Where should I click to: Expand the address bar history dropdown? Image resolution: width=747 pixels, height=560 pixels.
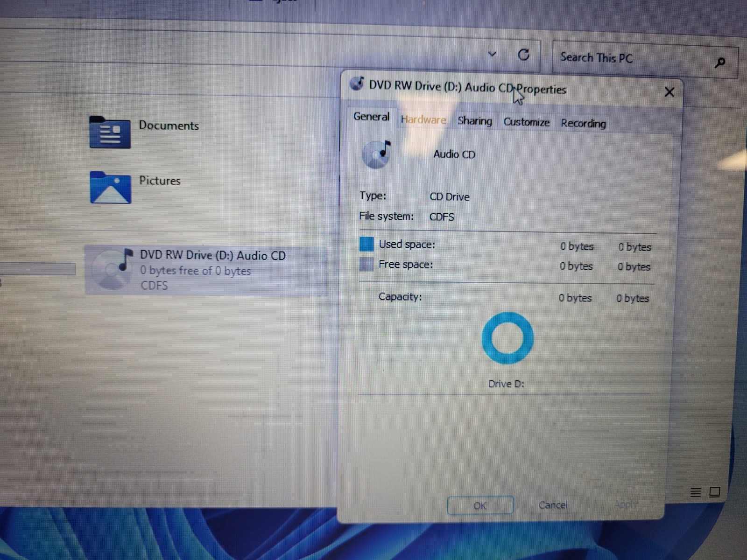click(x=492, y=54)
